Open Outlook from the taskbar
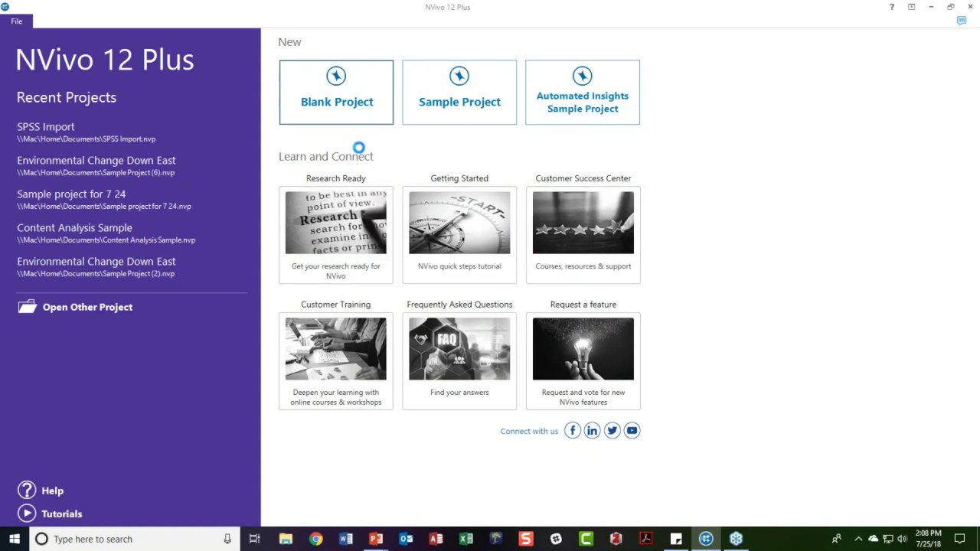This screenshot has height=551, width=980. coord(406,539)
